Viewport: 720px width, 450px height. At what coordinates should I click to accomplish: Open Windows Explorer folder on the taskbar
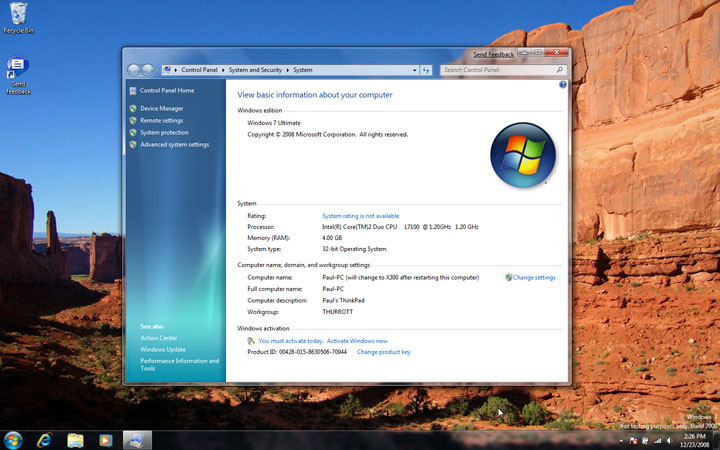pyautogui.click(x=75, y=440)
